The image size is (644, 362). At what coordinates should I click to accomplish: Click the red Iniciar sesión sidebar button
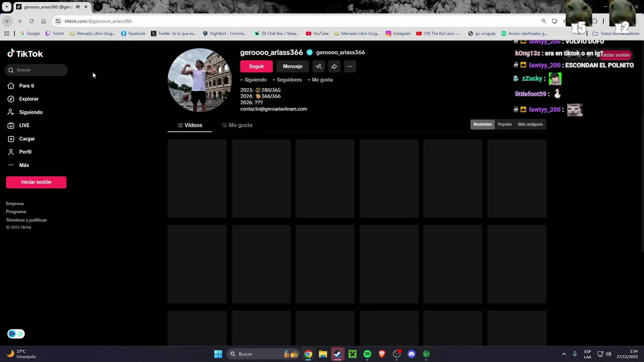[x=36, y=182]
